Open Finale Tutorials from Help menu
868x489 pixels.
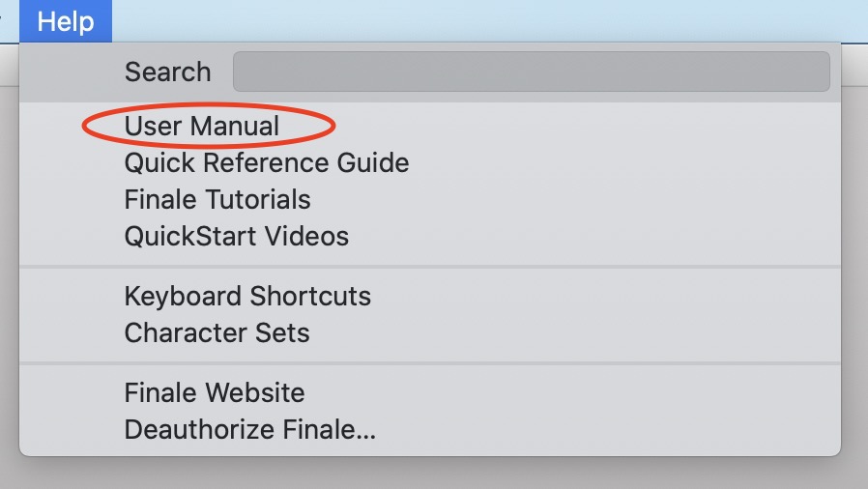pos(217,200)
